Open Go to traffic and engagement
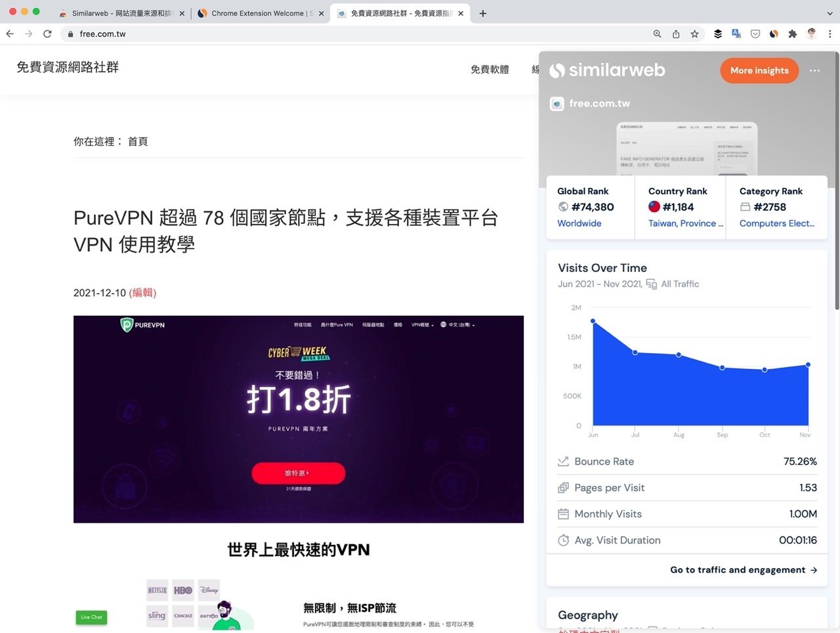The width and height of the screenshot is (840, 633). click(744, 570)
